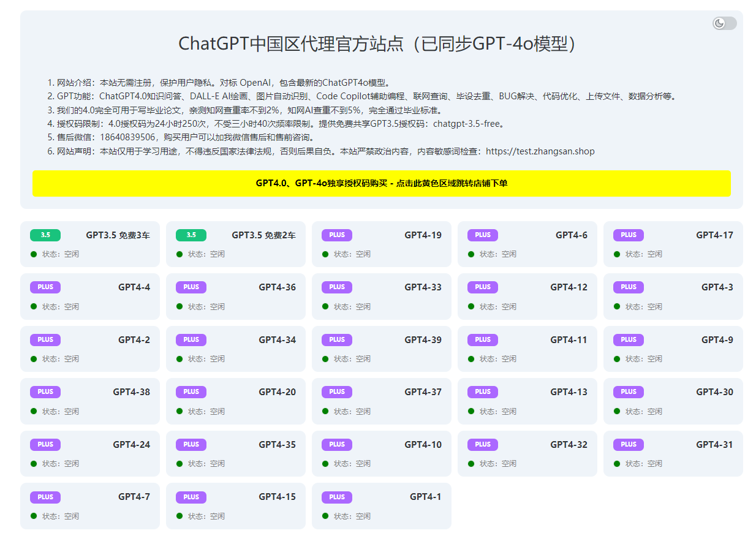Click 状态：空闲 status under GPT4-2
Viewport: 756px width, 533px height.
point(61,358)
